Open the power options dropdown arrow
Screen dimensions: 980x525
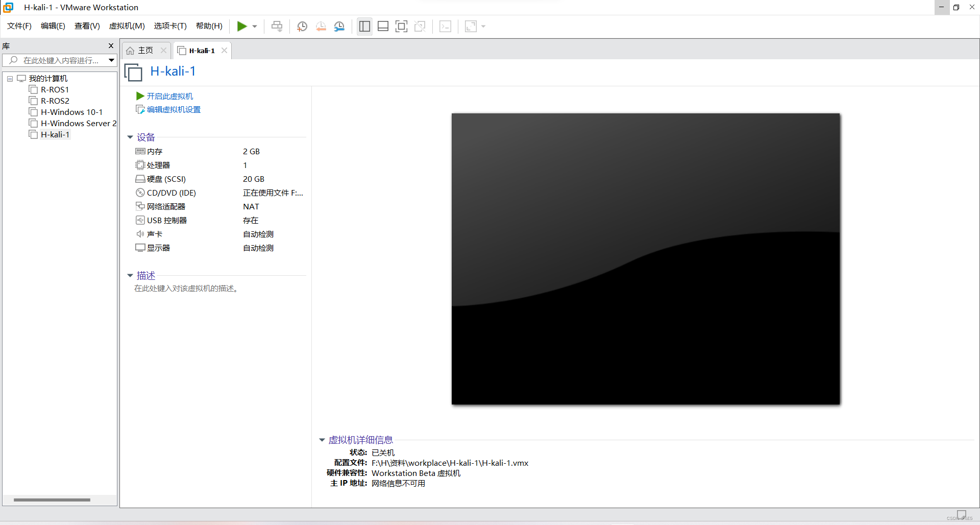[255, 27]
